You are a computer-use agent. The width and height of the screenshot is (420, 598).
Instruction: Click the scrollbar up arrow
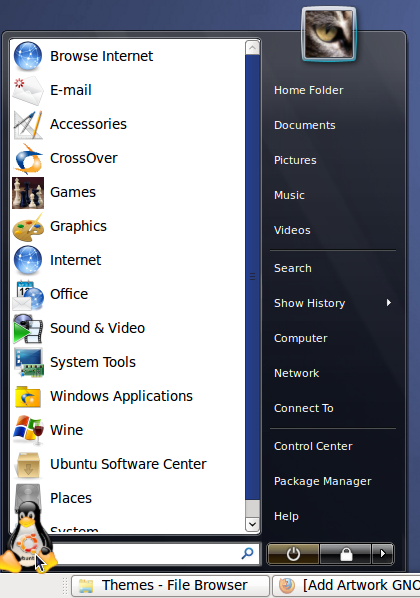tap(253, 48)
